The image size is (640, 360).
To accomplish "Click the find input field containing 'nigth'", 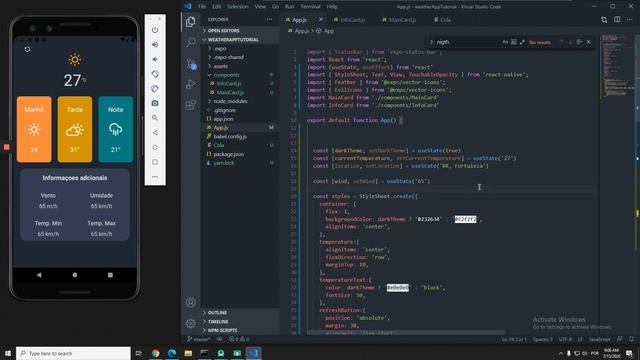I will [x=467, y=42].
